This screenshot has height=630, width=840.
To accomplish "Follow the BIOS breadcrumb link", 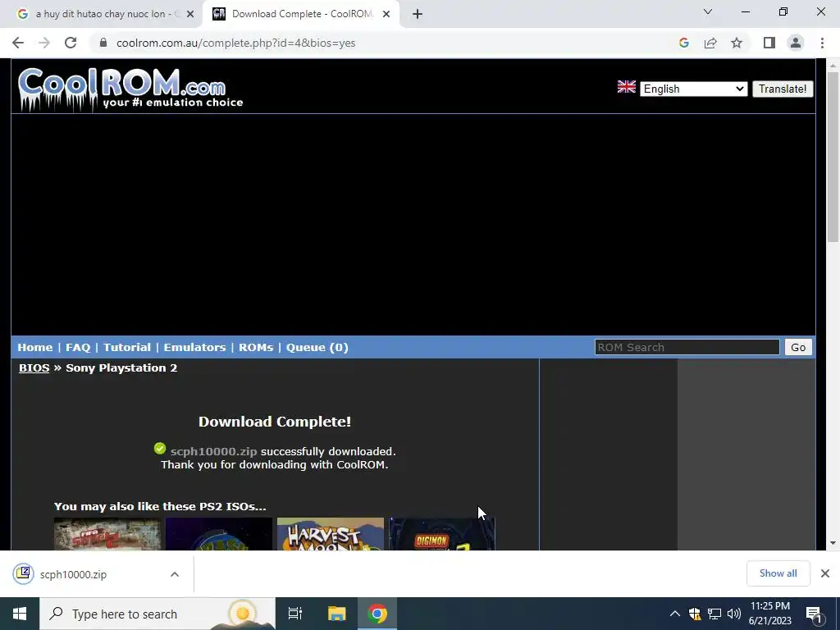I will pos(34,368).
